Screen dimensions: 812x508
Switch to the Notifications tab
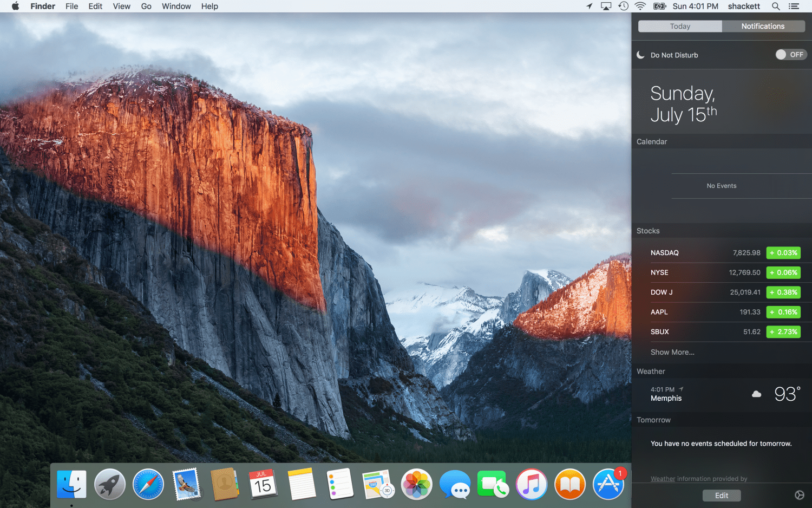coord(763,26)
